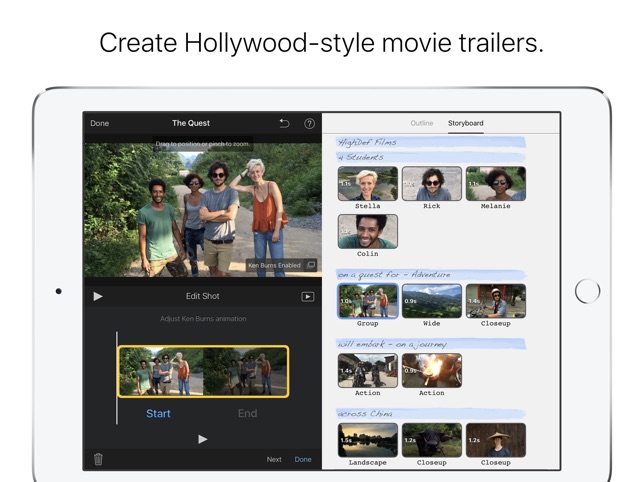The height and width of the screenshot is (482, 643).
Task: Tap the undo arrow icon
Action: 284,123
